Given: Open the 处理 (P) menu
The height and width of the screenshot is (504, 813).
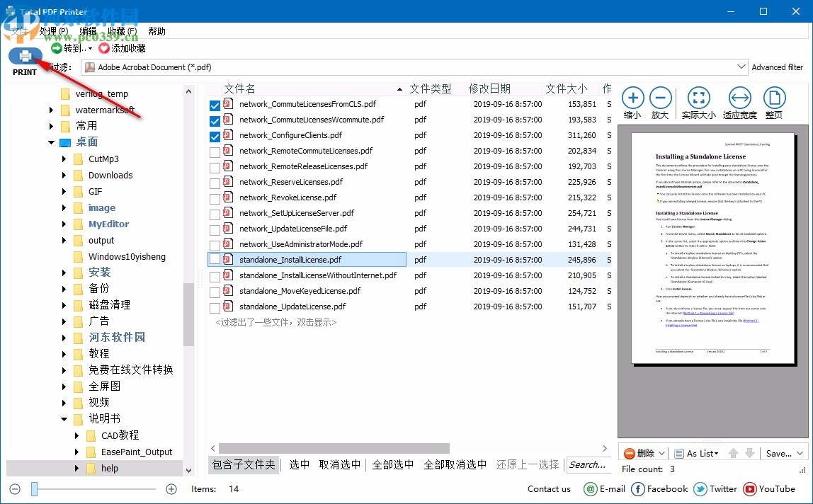Looking at the screenshot, I should pos(54,31).
